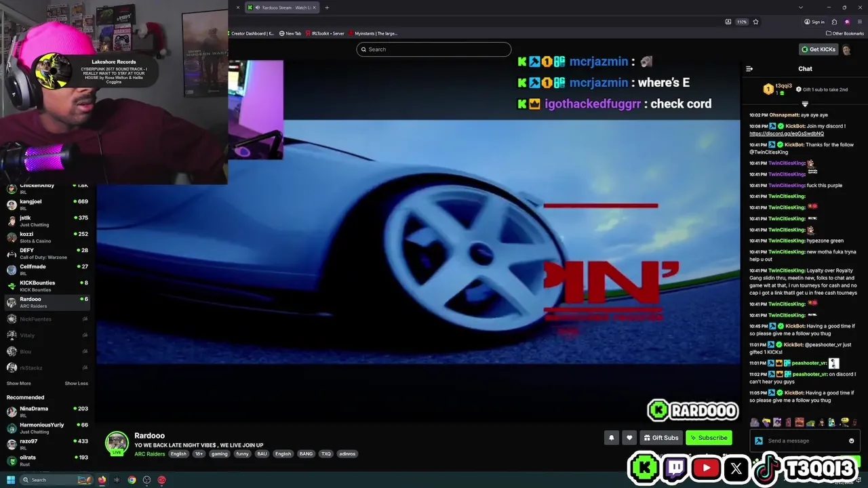Image resolution: width=868 pixels, height=488 pixels.
Task: Open Other Bookmarks folder
Action: 844,33
